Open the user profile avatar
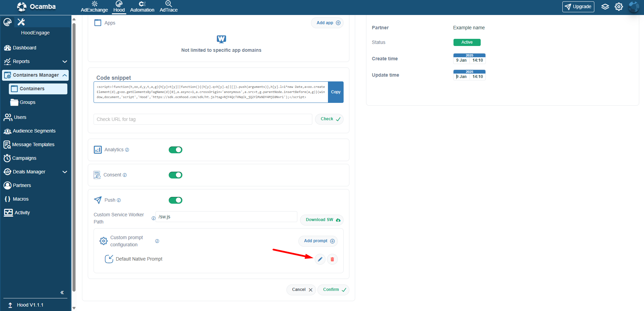644x311 pixels. [633, 7]
